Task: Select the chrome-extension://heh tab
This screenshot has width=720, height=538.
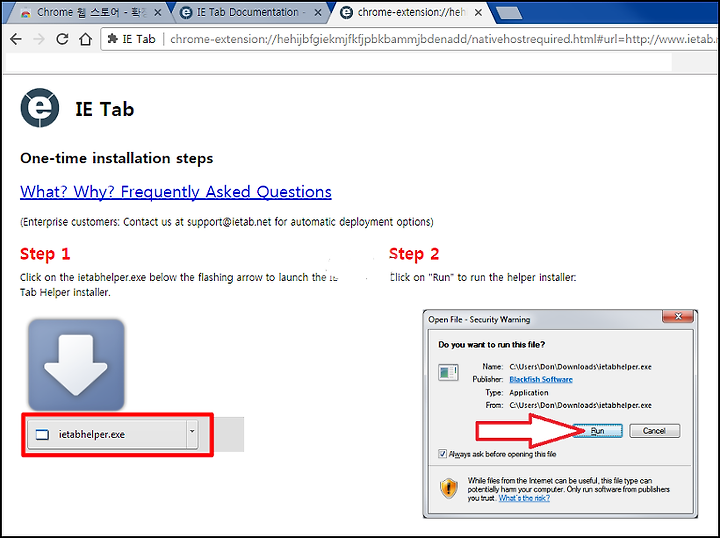Action: coord(411,12)
